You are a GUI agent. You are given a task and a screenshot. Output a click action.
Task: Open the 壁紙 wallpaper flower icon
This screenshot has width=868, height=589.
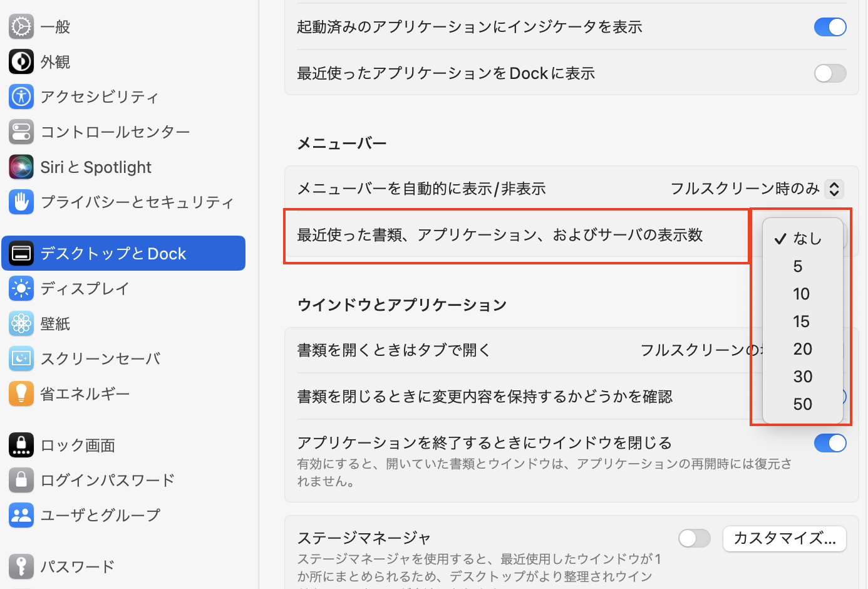pos(21,323)
